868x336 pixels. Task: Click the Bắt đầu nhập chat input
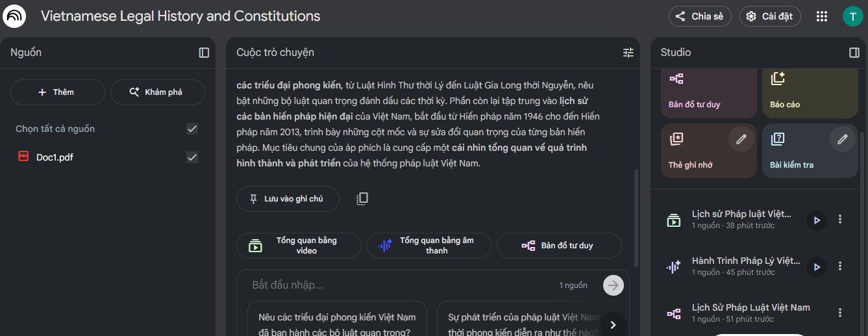(403, 285)
